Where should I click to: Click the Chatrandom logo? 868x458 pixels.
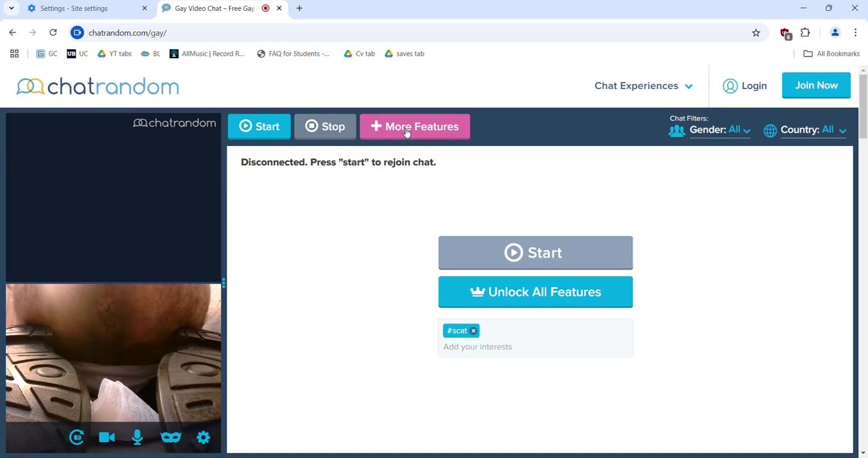pyautogui.click(x=97, y=86)
